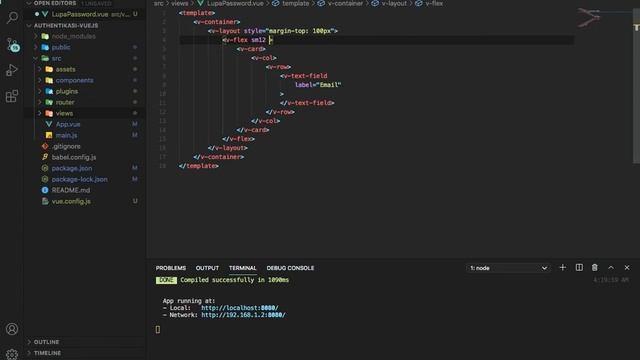Open terminal selector '1: node' dropdown
This screenshot has height=360, width=640.
point(508,268)
